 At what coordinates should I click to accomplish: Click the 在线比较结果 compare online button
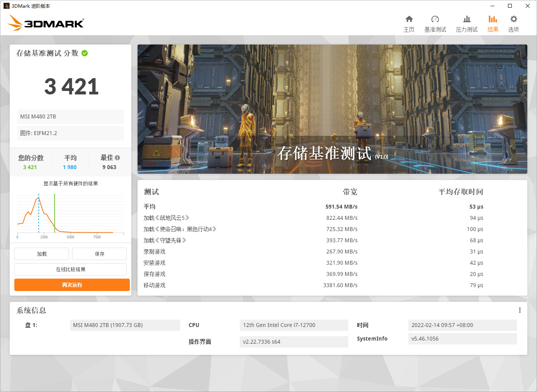[x=70, y=269]
